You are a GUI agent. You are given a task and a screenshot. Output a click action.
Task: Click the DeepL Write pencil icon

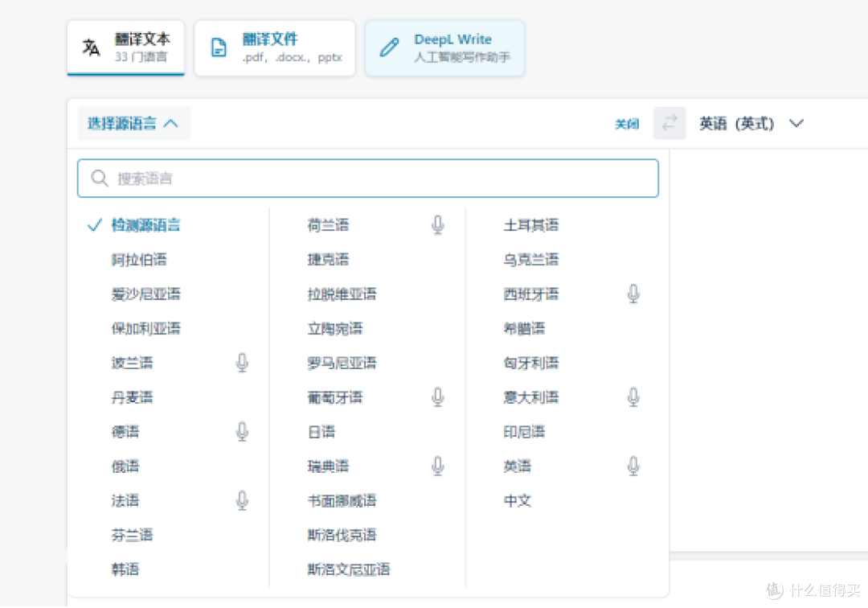[x=389, y=47]
